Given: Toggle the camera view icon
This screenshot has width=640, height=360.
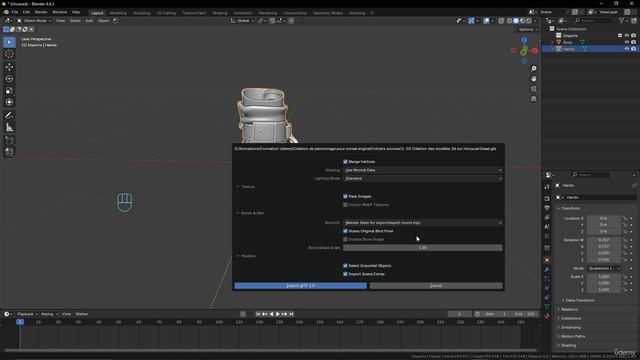Looking at the screenshot, I should coord(533,89).
